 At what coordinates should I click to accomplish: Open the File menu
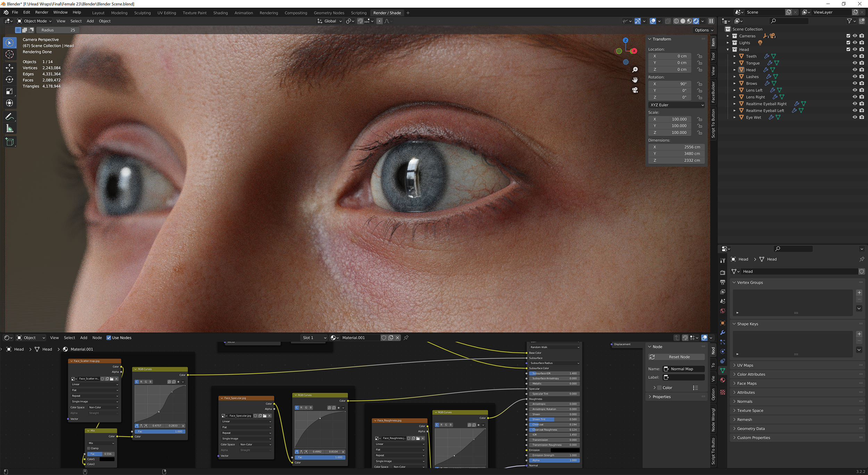pyautogui.click(x=15, y=13)
